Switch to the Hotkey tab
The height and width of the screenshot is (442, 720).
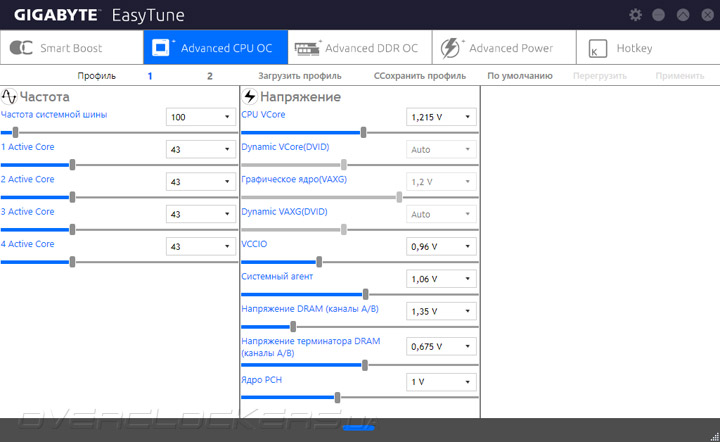[x=648, y=48]
